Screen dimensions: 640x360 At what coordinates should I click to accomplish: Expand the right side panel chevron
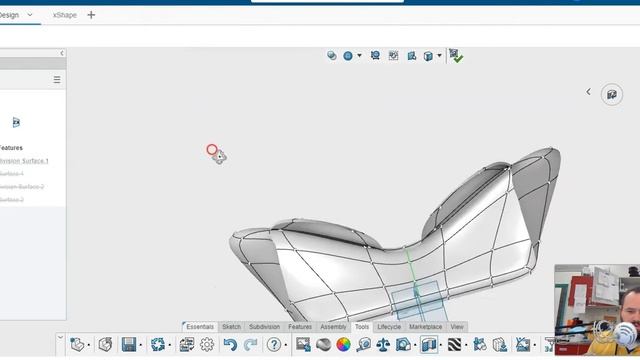(588, 92)
